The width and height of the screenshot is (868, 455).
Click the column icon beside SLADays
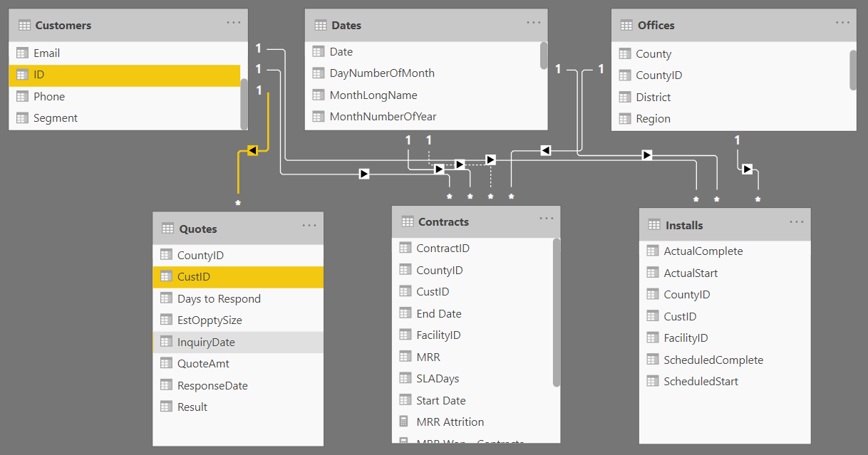[x=405, y=378]
